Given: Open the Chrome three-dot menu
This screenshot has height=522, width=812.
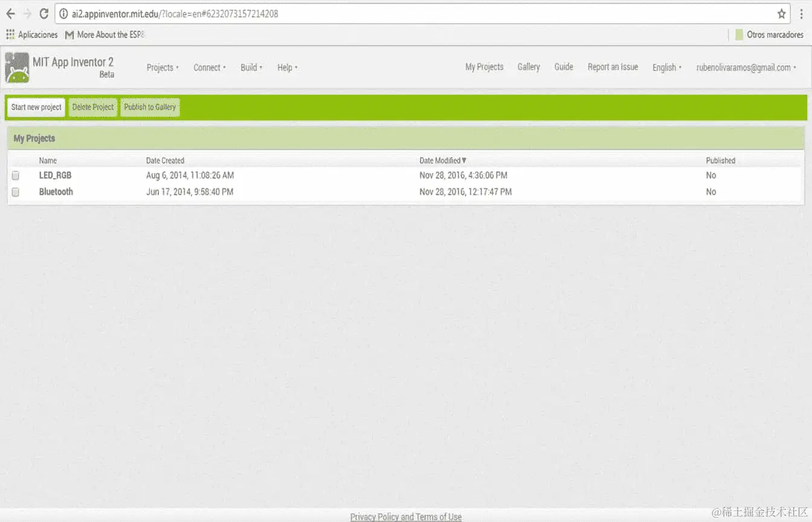Looking at the screenshot, I should 801,13.
